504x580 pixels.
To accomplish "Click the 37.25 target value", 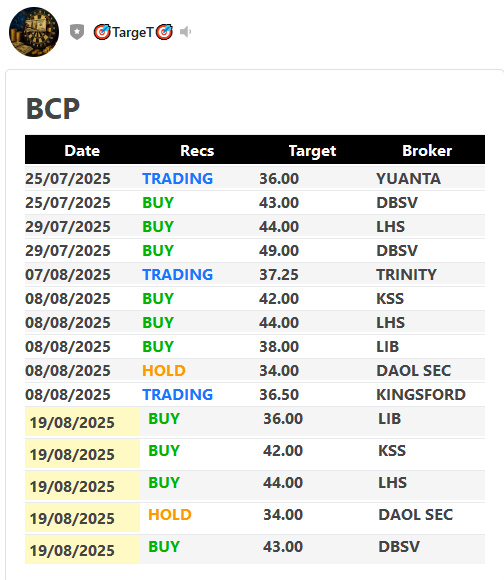I will click(x=279, y=274).
